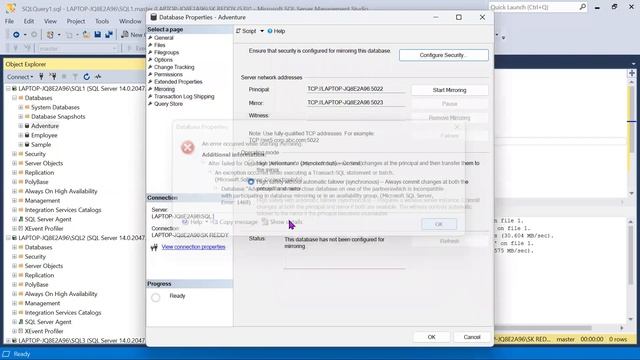Select the Filegroups page in Database Properties
The width and height of the screenshot is (640, 360).
pos(167,52)
